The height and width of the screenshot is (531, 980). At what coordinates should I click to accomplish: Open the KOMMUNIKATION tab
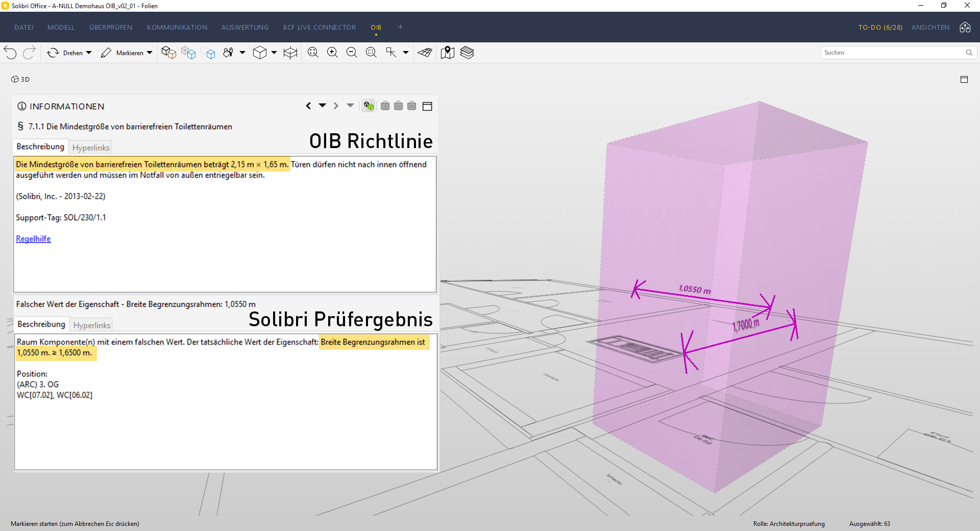coord(177,28)
